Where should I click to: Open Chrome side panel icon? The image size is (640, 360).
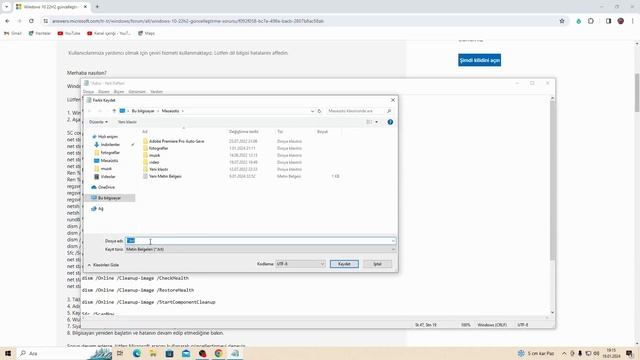tap(608, 21)
